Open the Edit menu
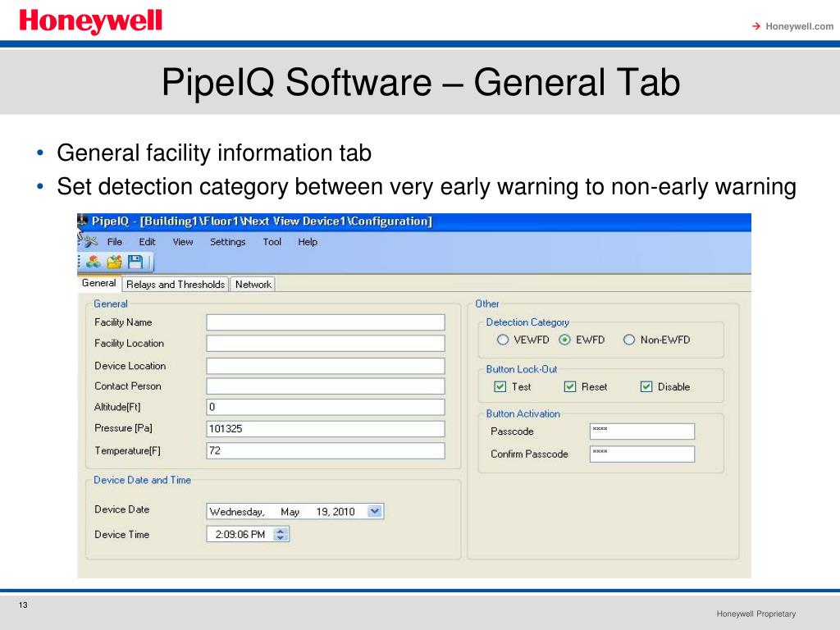This screenshot has width=840, height=630. pyautogui.click(x=148, y=242)
